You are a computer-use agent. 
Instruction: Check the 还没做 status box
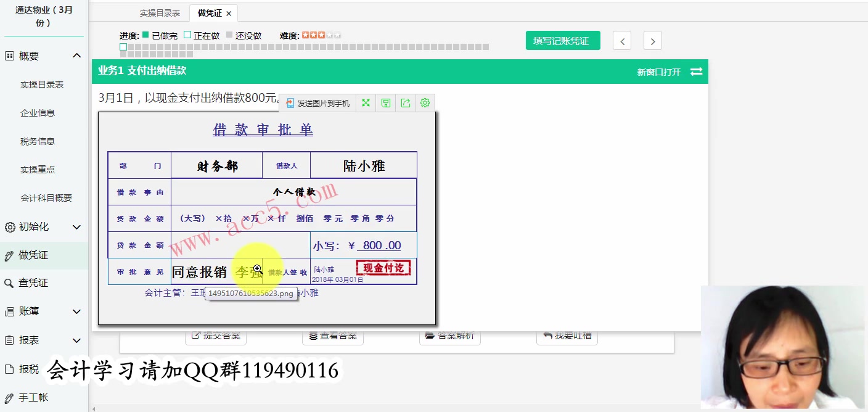229,35
